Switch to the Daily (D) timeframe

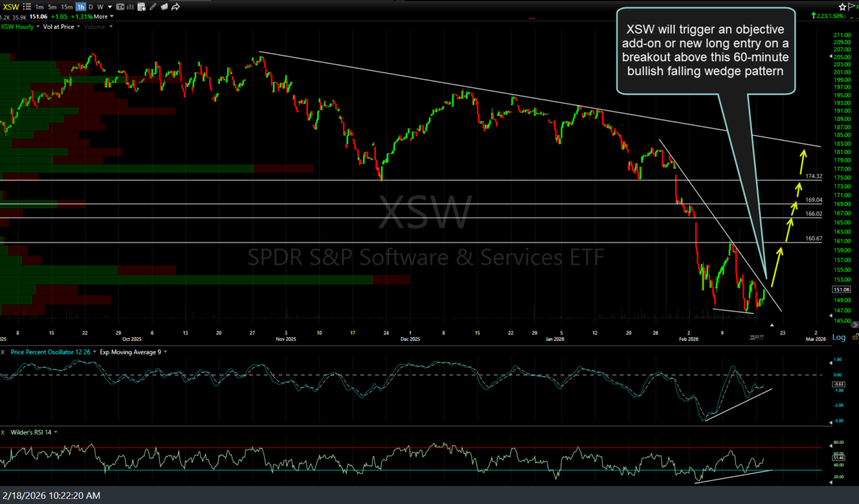coord(91,6)
